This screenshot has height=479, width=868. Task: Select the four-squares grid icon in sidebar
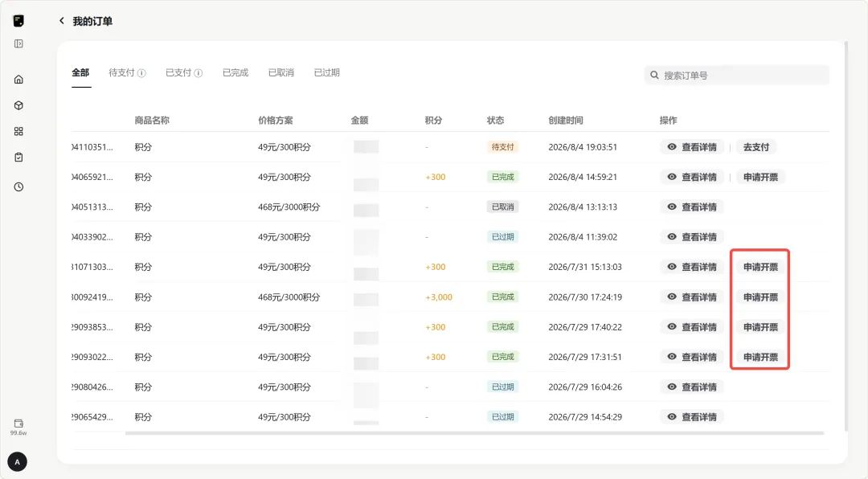[x=18, y=131]
